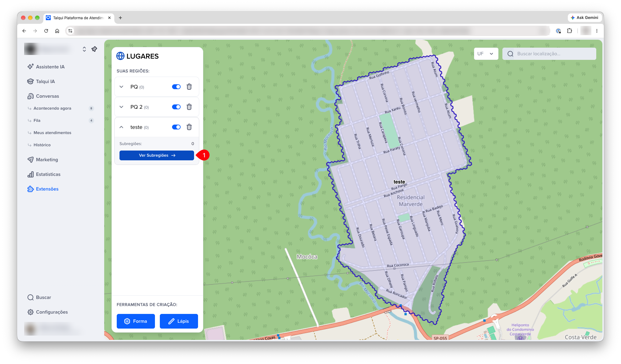Viewport: 621px width, 364px height.
Task: Open the UF state dropdown
Action: click(486, 54)
